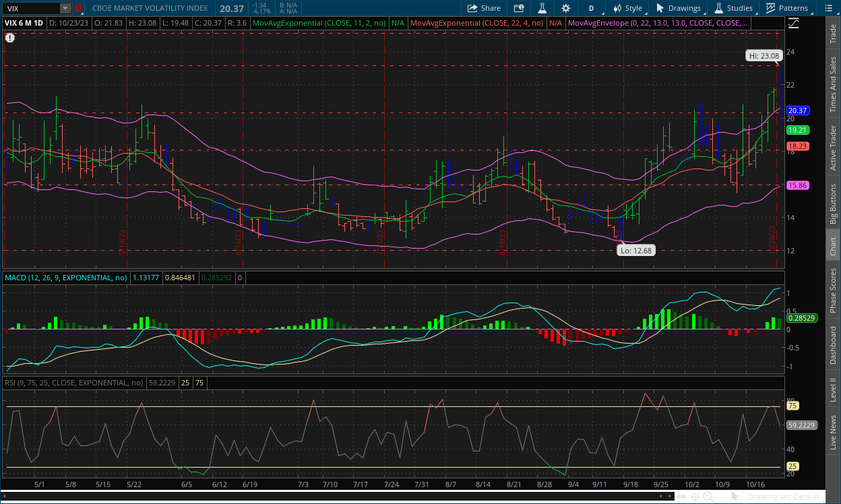Click the CBOE MARKET VOLATILITY INDEX title
Screen dimensions: 841x504
pos(150,8)
